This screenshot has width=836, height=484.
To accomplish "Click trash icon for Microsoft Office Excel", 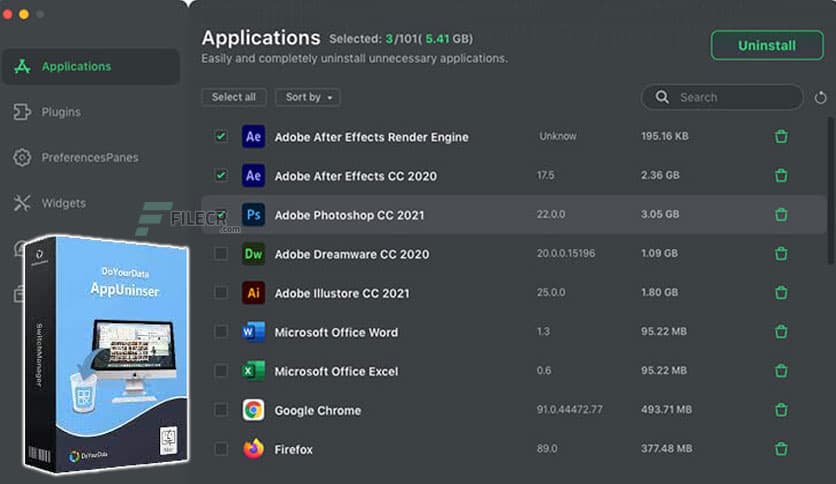I will click(781, 370).
